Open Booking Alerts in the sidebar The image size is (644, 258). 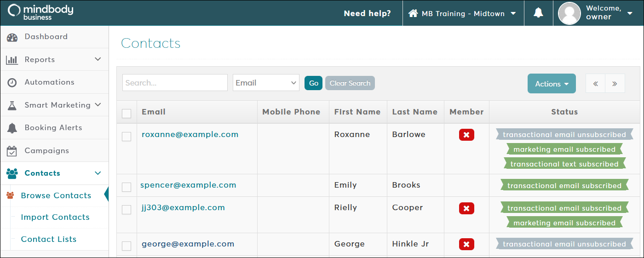[53, 128]
